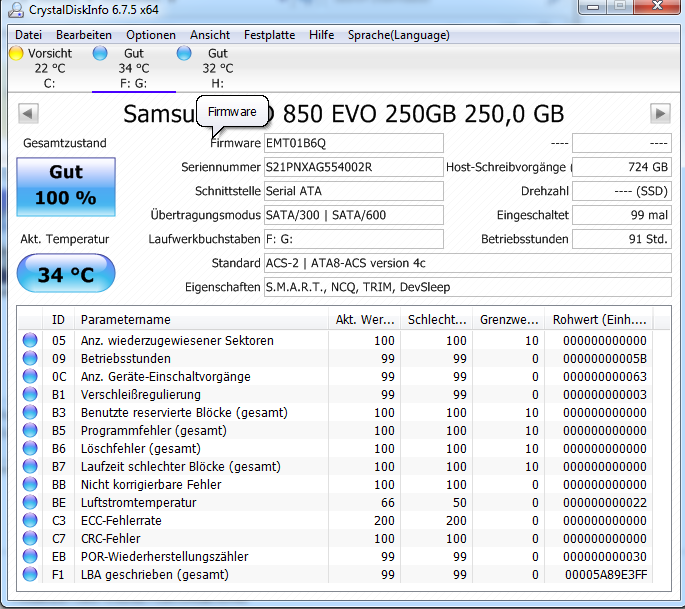Click the Übertragungsmodus field SATA/300 | SATA/600
Screen dimensions: 685x609
tap(353, 215)
